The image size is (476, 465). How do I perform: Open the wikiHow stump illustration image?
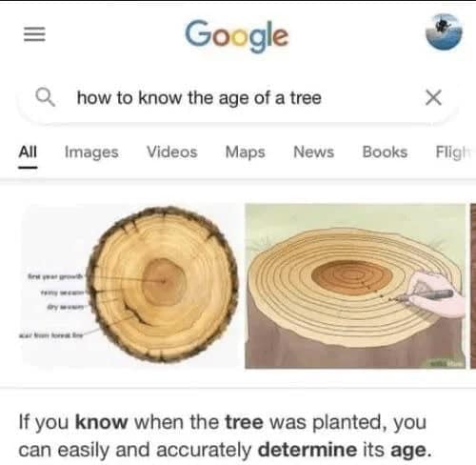click(x=355, y=286)
